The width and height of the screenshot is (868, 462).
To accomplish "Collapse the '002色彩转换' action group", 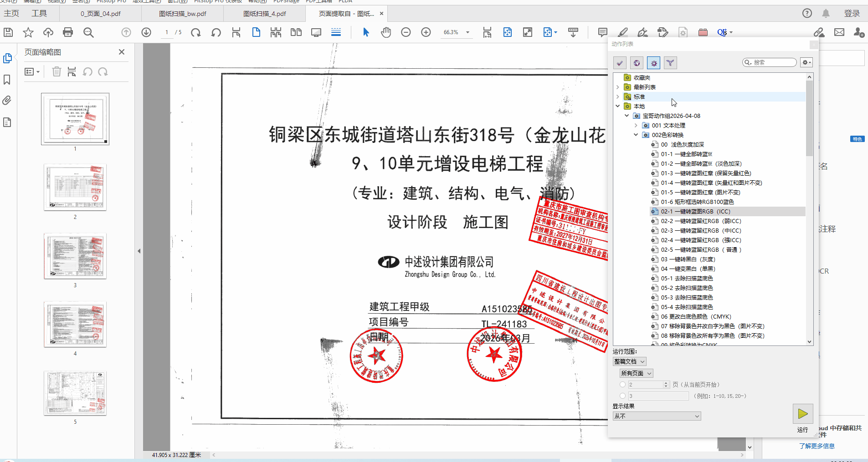I will [636, 135].
